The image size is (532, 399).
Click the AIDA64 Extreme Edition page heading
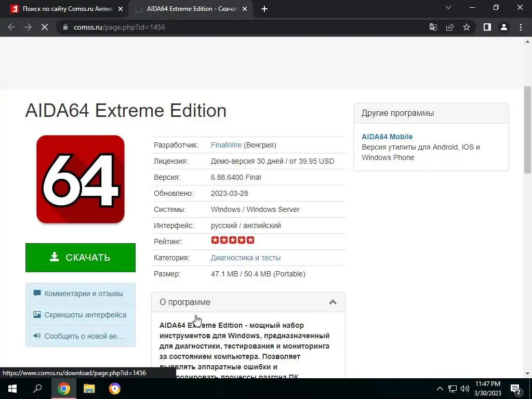(126, 111)
